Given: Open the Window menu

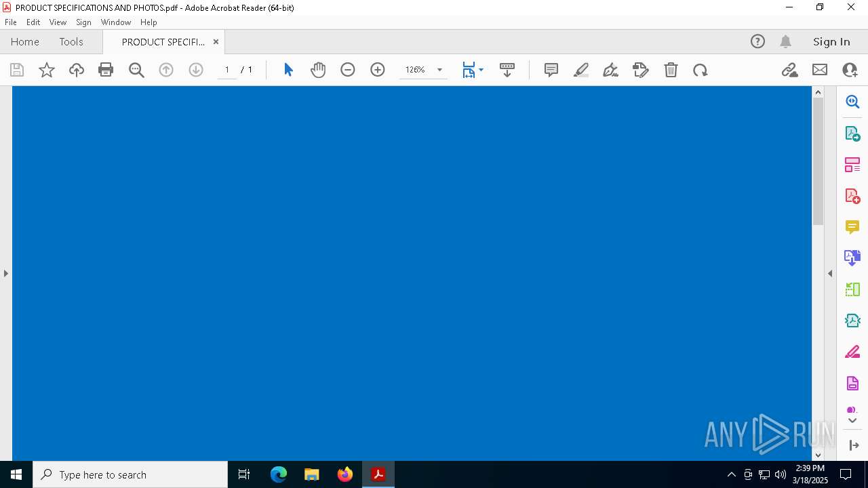Looking at the screenshot, I should (116, 22).
